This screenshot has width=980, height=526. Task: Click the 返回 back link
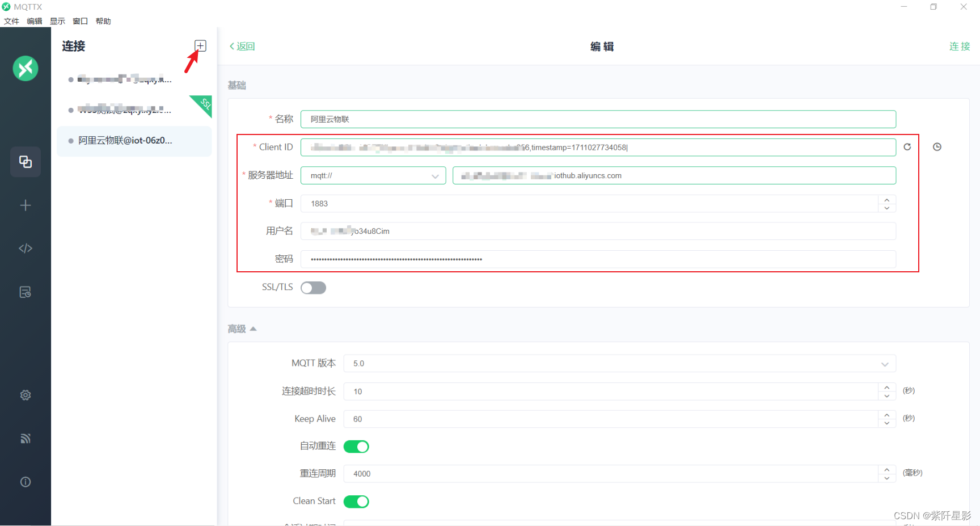[x=242, y=47]
